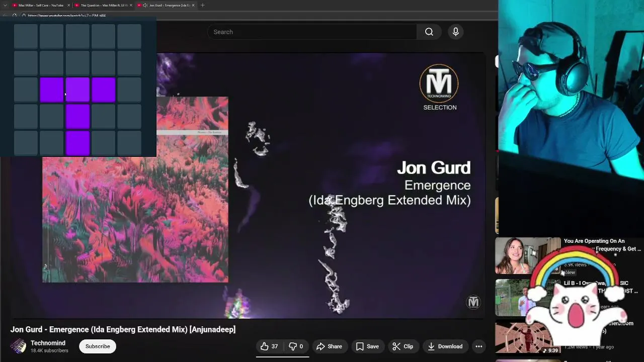This screenshot has width=644, height=362.
Task: Open a new browser tab
Action: pos(203,5)
